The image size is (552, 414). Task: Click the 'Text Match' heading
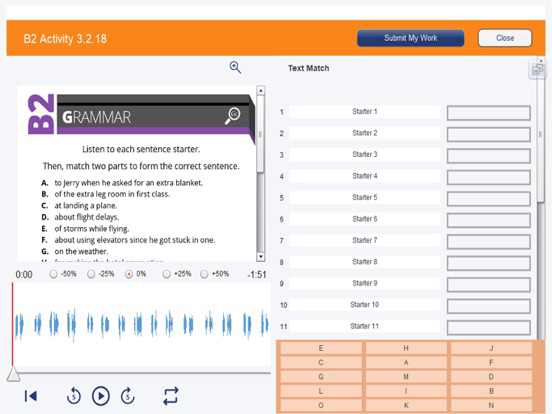(309, 68)
